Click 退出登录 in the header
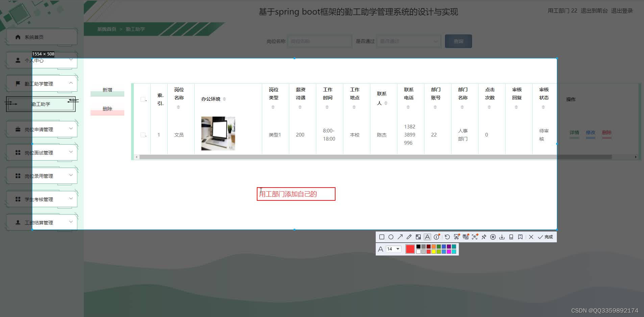The width and height of the screenshot is (644, 317). [x=622, y=11]
